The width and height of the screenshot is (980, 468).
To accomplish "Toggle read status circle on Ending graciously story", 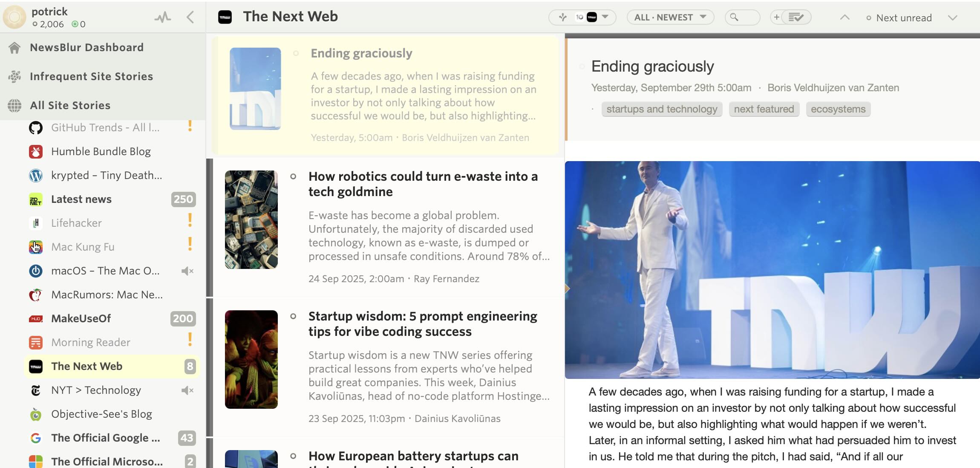I will point(296,53).
